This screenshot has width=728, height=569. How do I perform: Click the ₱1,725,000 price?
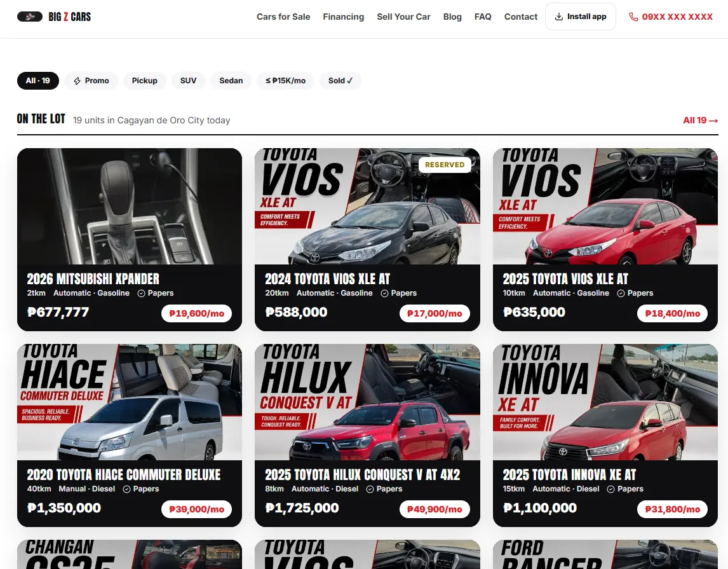(302, 508)
